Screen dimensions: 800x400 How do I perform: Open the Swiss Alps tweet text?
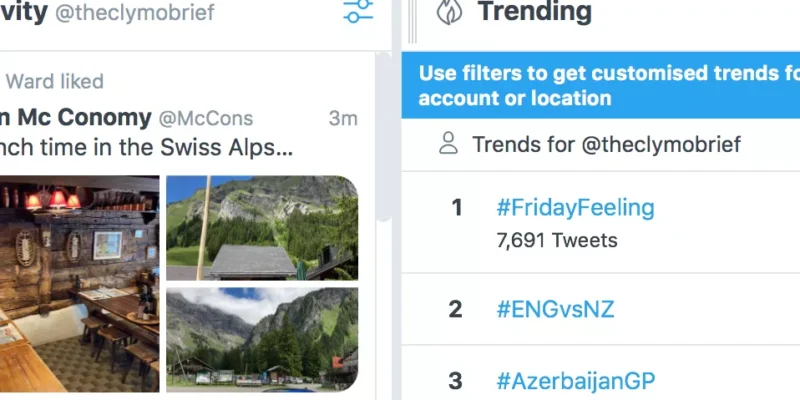(145, 150)
